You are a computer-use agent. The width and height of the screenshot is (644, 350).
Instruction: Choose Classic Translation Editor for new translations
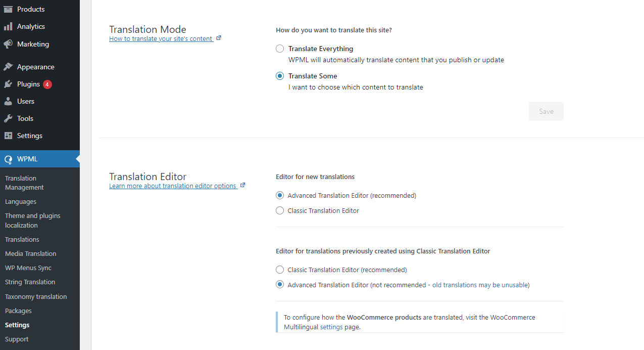pos(280,211)
